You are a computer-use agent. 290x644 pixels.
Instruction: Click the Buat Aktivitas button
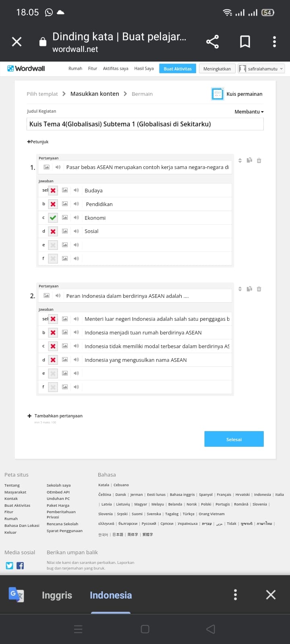[178, 69]
